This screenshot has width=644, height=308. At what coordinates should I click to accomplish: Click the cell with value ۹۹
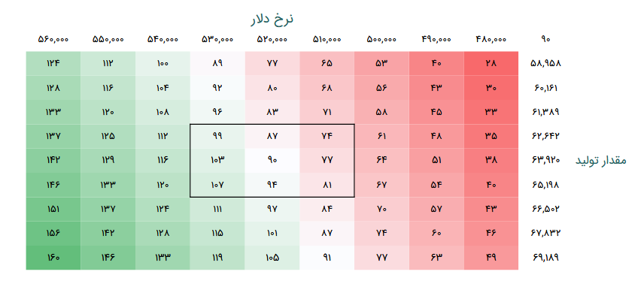click(x=217, y=136)
